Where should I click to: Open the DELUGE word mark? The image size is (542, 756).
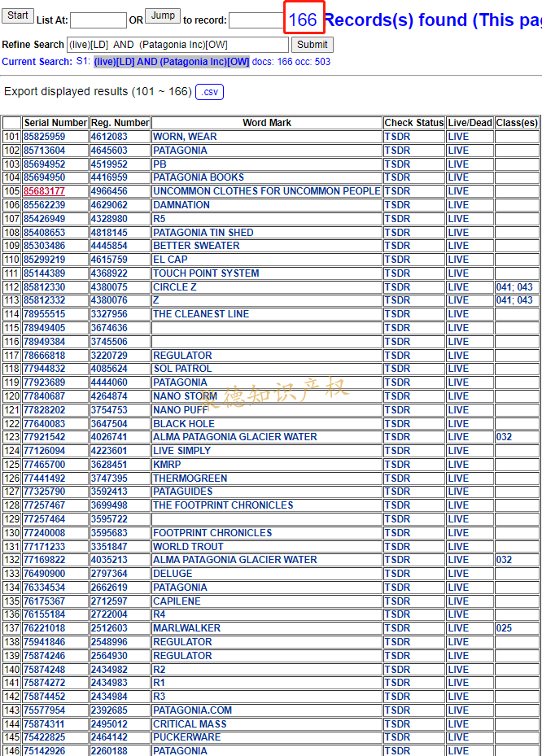click(x=173, y=574)
